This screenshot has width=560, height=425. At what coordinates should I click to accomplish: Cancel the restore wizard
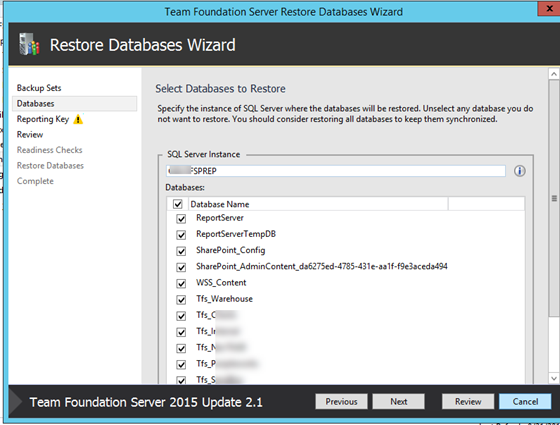click(x=525, y=402)
